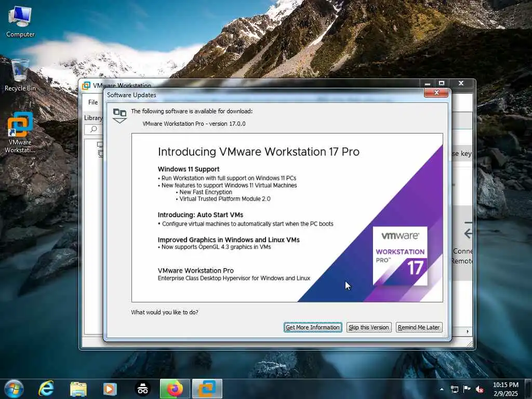The height and width of the screenshot is (399, 532).
Task: Open Windows Media Player taskbar icon
Action: [110, 389]
